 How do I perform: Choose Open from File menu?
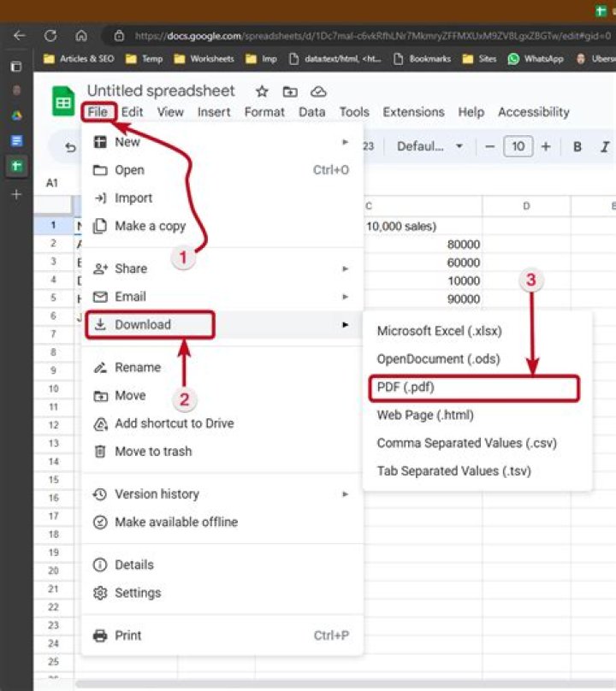(222, 170)
